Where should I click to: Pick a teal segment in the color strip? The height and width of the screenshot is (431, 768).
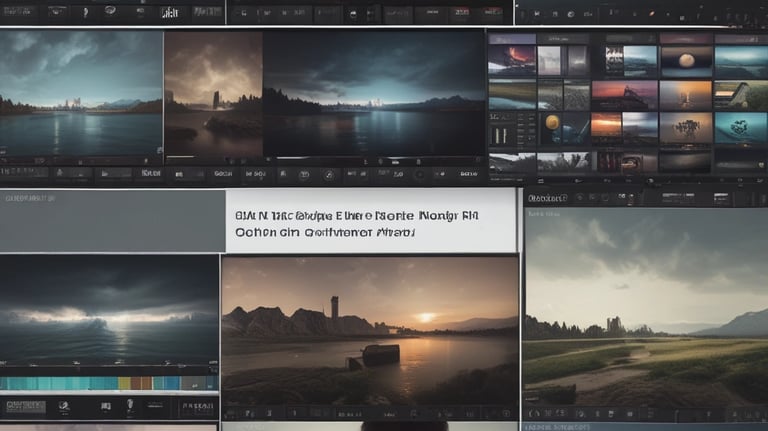pos(59,383)
